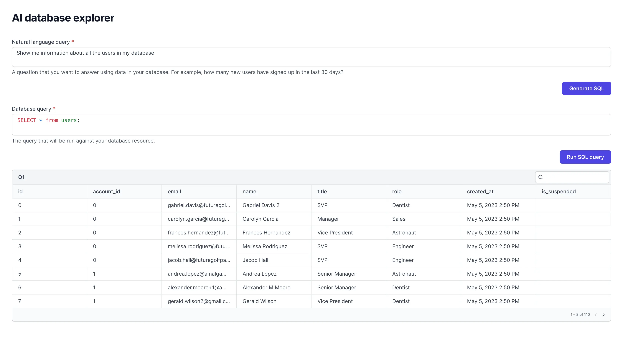Select the Gerald Wilson name cell

tap(274, 301)
